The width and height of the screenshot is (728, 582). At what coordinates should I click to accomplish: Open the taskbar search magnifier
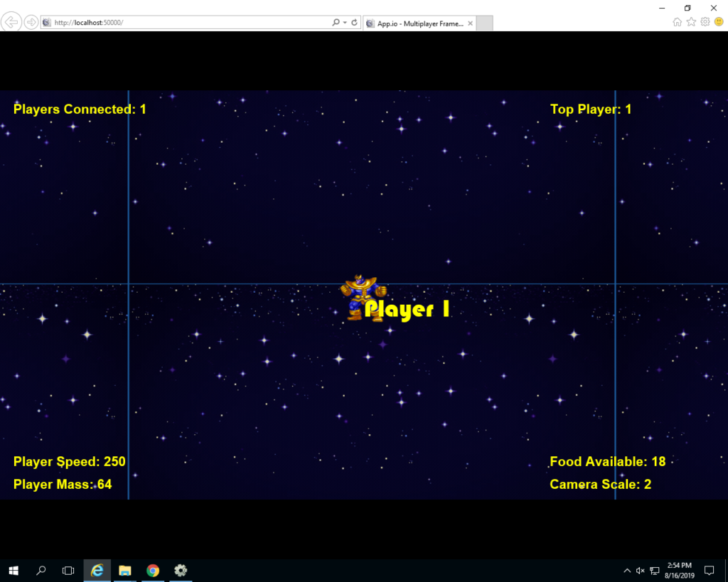[x=41, y=571]
